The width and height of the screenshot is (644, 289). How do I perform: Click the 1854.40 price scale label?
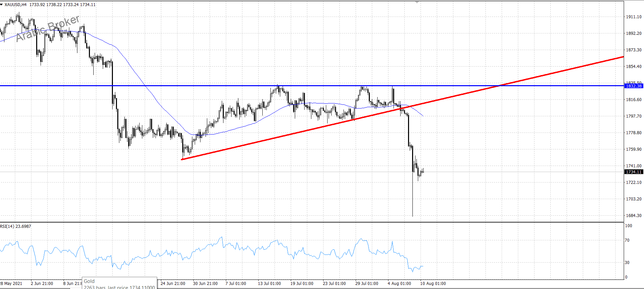point(634,67)
